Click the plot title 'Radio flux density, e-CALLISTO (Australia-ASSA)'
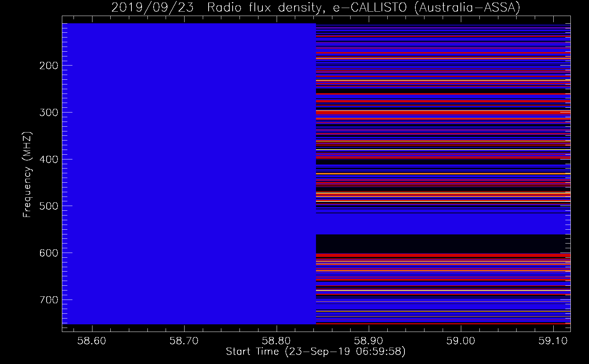The width and height of the screenshot is (589, 364). 364,7
